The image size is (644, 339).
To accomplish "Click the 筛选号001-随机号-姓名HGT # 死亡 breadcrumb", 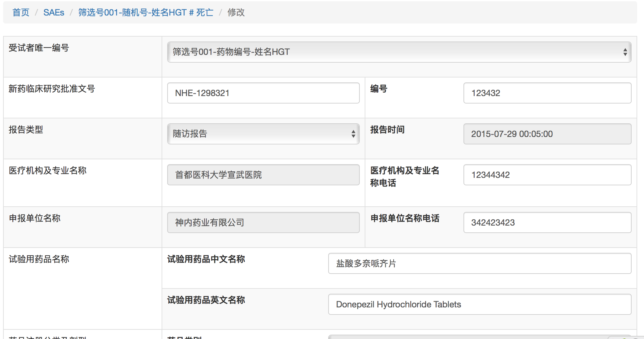I will (146, 12).
